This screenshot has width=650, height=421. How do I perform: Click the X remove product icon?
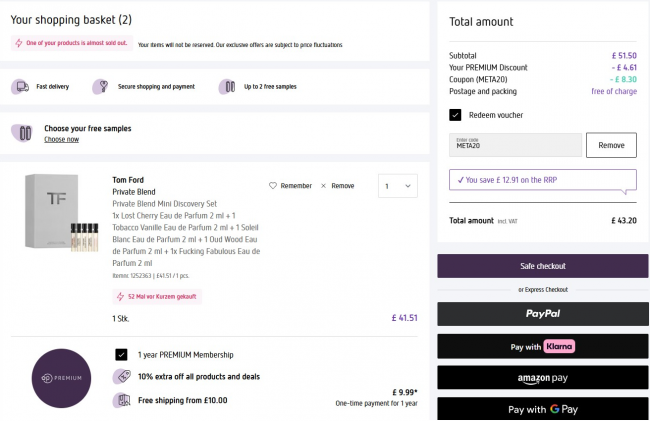click(324, 186)
